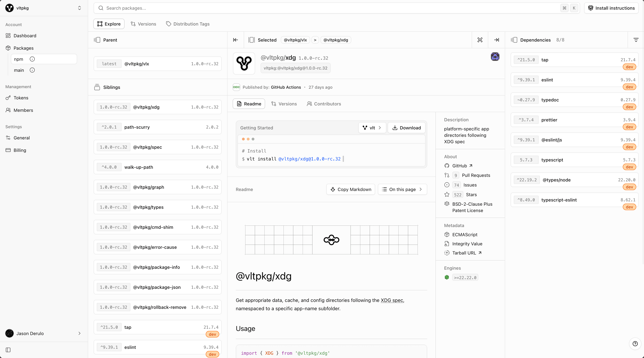Open help question mark icon

[x=635, y=344]
